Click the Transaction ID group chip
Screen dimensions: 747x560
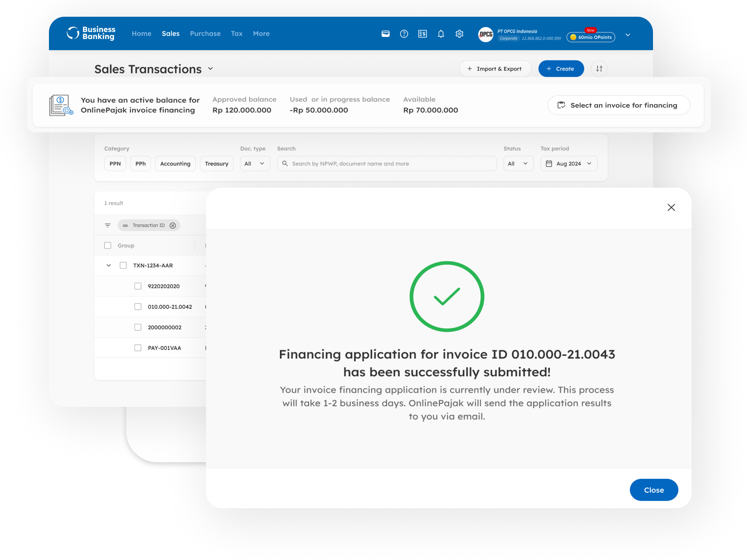point(149,225)
